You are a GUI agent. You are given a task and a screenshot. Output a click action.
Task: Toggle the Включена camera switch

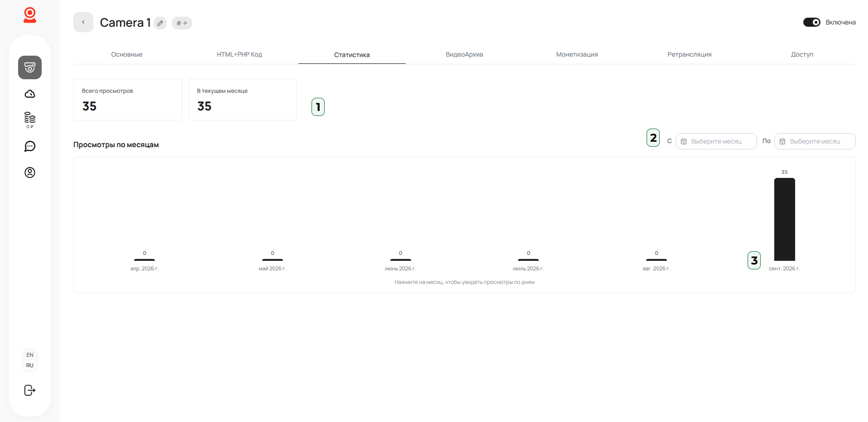[x=811, y=22]
